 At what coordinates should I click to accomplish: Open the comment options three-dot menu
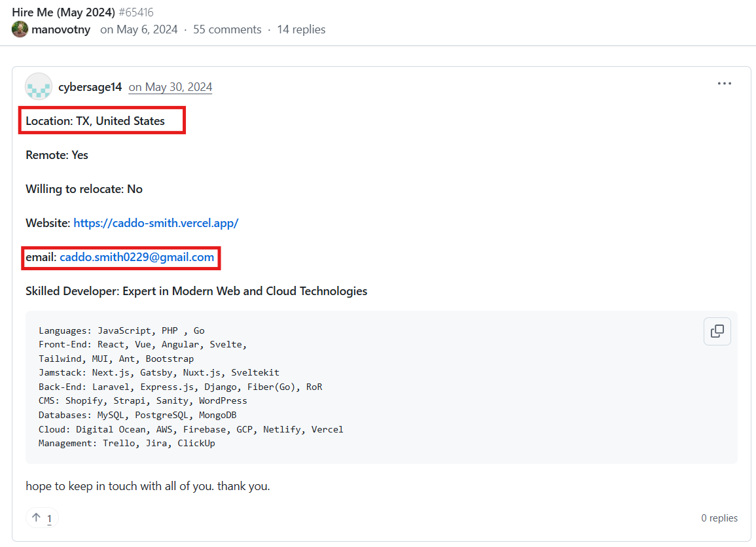point(724,84)
